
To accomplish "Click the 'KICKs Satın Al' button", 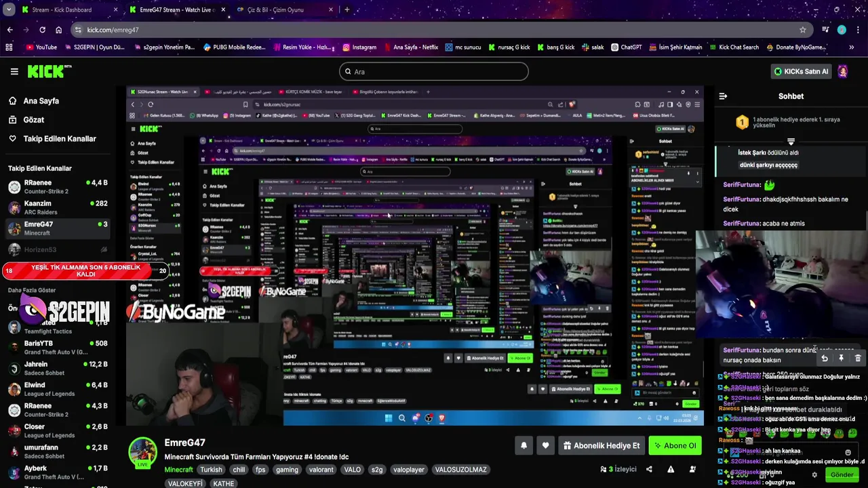I will [801, 71].
